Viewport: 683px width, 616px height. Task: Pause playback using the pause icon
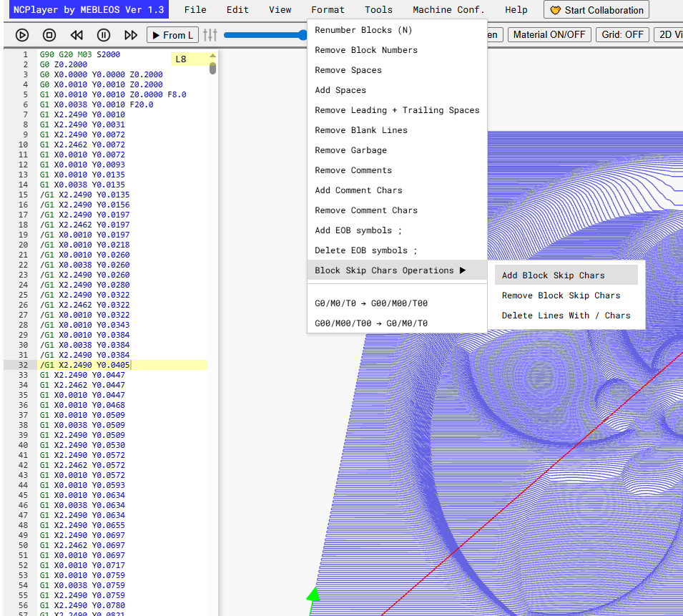click(104, 35)
